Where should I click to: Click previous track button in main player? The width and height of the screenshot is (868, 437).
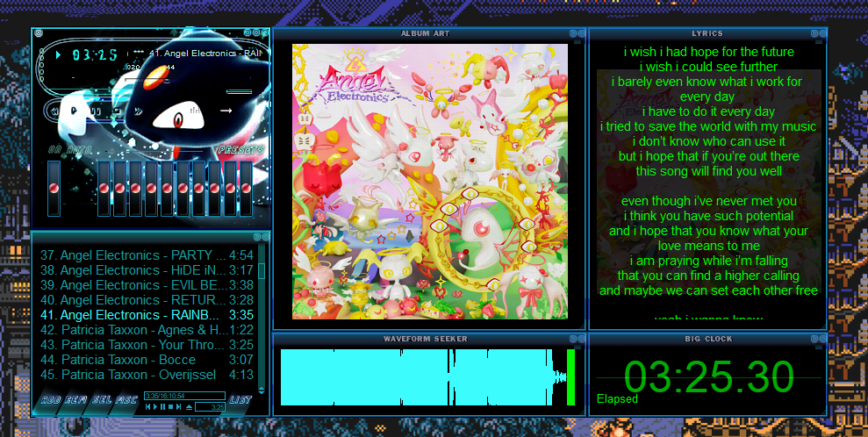tap(54, 111)
